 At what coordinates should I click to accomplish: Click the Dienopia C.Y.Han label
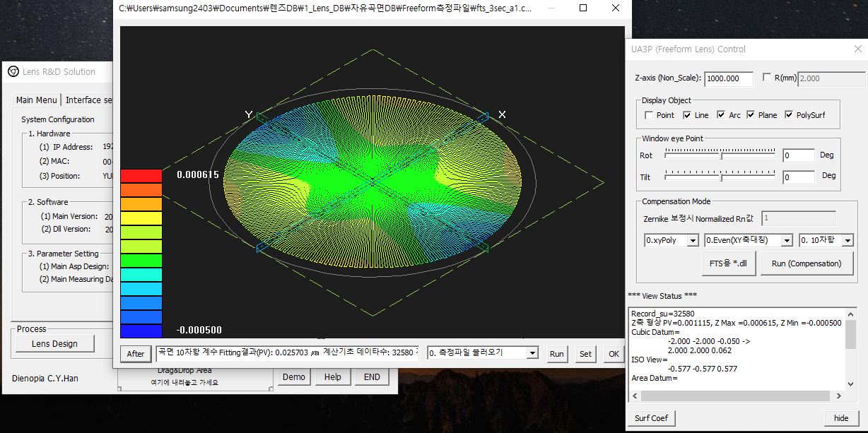[45, 379]
